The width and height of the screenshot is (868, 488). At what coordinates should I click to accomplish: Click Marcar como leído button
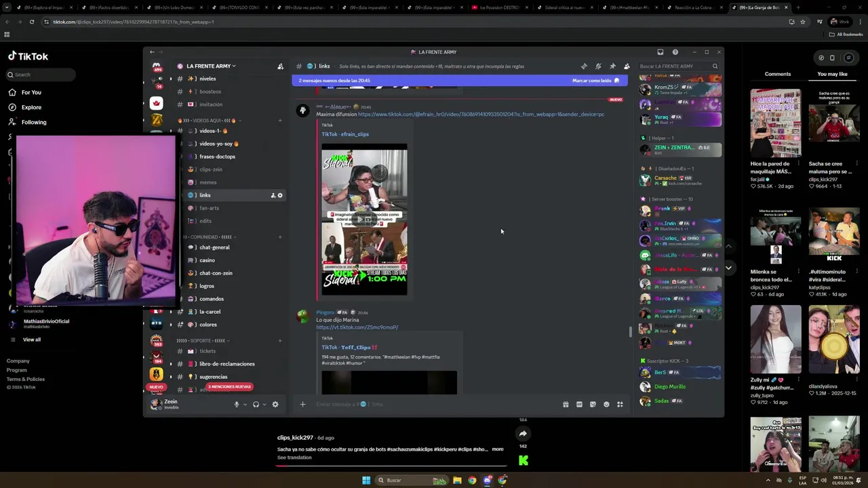point(595,81)
